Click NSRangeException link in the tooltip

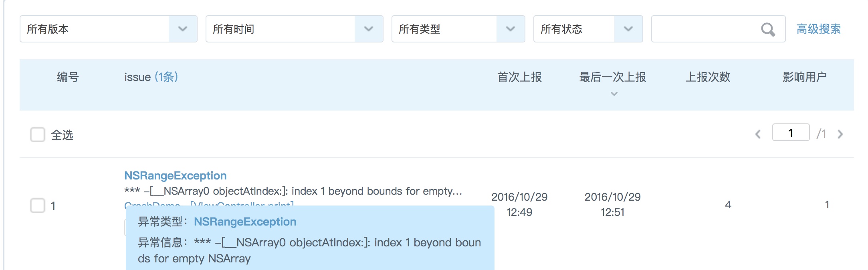[x=245, y=222]
